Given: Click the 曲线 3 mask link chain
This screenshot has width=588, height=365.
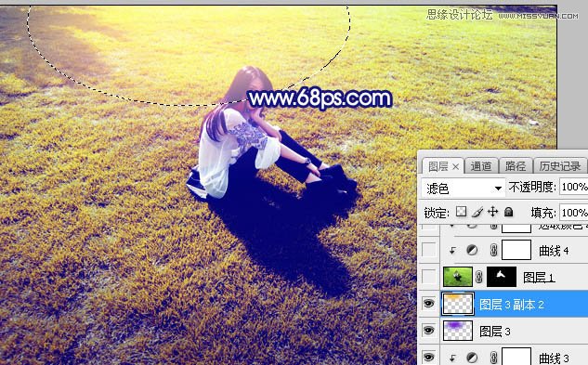Looking at the screenshot, I should [x=494, y=358].
